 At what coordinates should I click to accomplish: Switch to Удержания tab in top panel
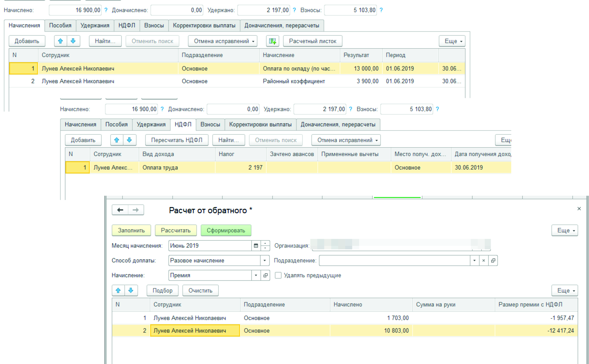pyautogui.click(x=95, y=26)
